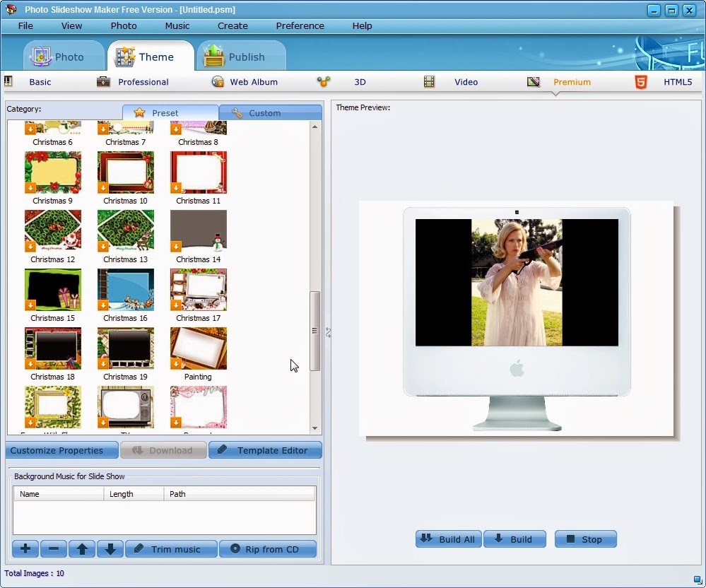Move music track up with the arrow icon
This screenshot has width=706, height=588.
81,548
